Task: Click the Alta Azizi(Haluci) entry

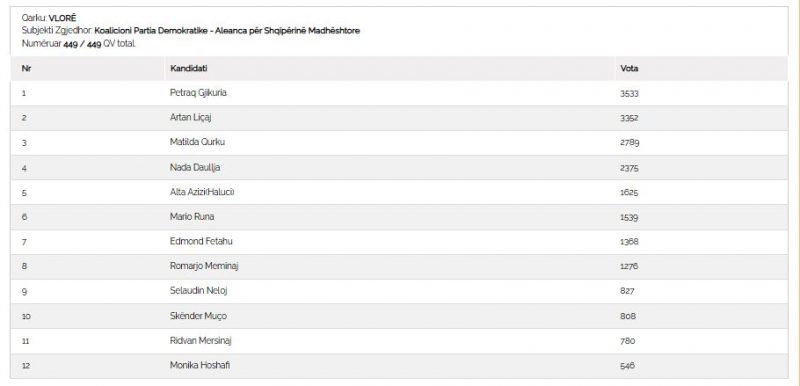Action: click(202, 192)
